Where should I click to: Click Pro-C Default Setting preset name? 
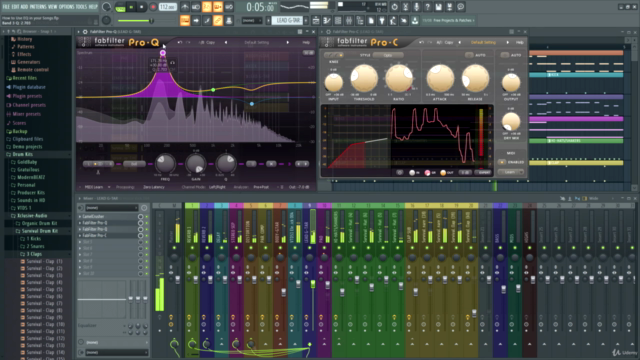(483, 42)
